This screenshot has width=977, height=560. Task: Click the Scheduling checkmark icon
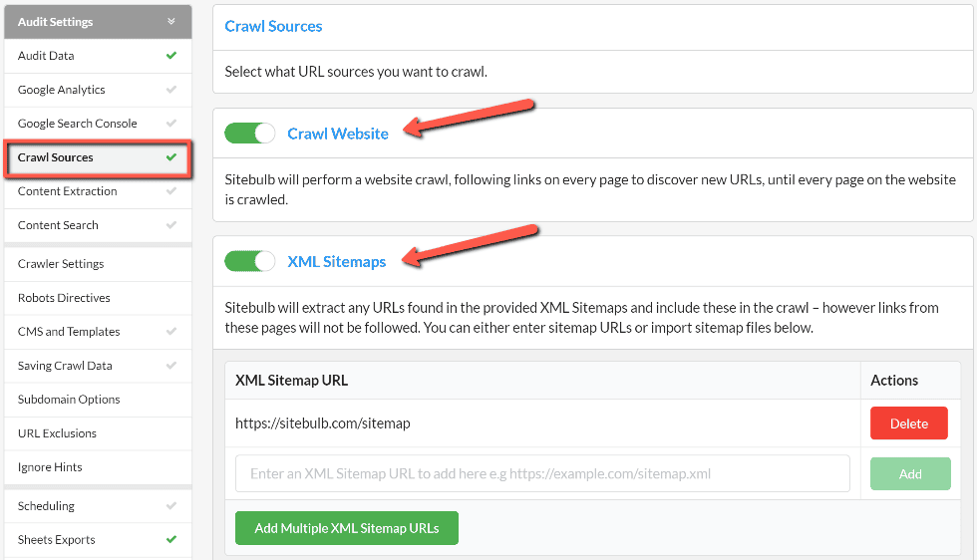171,506
